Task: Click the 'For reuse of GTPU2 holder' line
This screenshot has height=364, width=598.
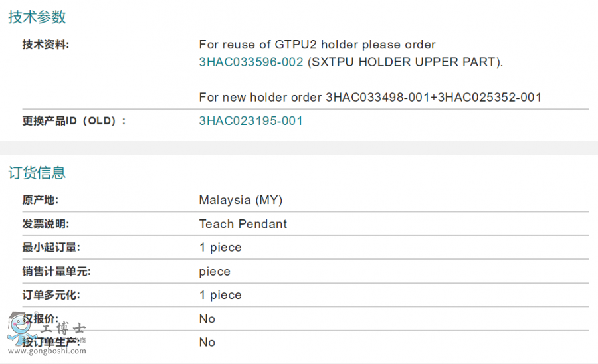Action: point(317,45)
